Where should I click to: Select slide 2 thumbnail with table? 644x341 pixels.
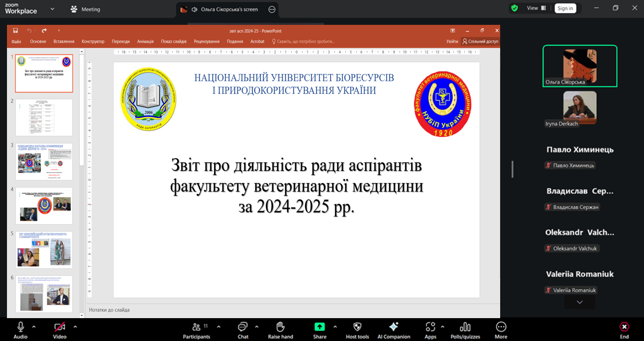[x=44, y=117]
